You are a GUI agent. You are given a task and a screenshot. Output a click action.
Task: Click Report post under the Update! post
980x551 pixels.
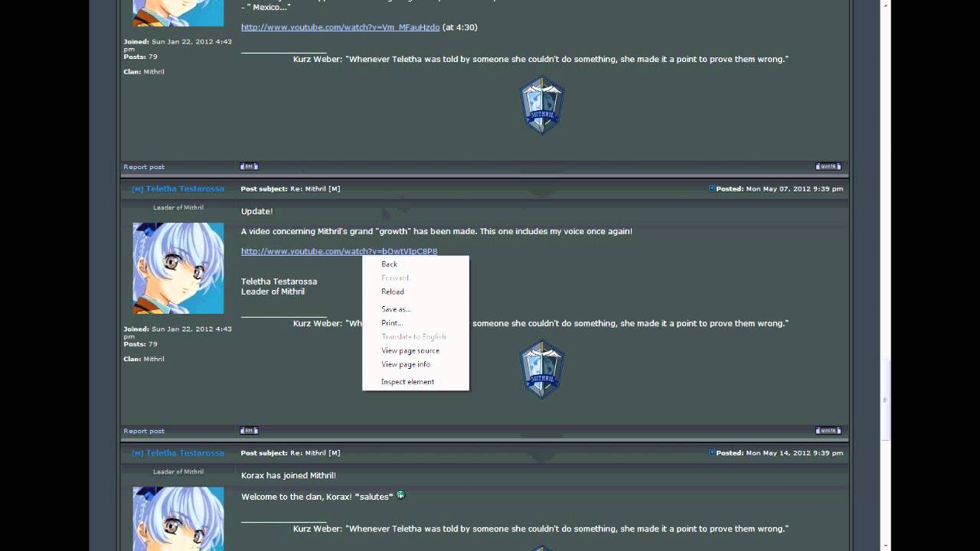(144, 431)
